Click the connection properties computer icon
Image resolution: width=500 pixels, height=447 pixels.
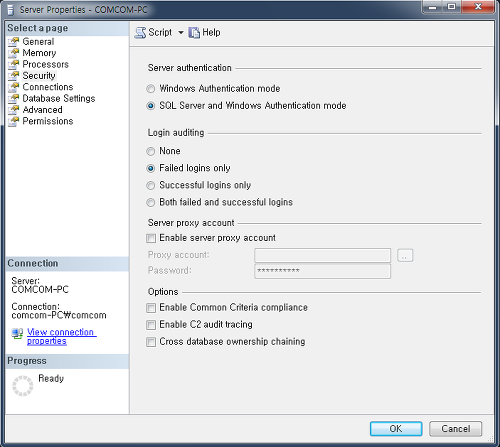[17, 333]
